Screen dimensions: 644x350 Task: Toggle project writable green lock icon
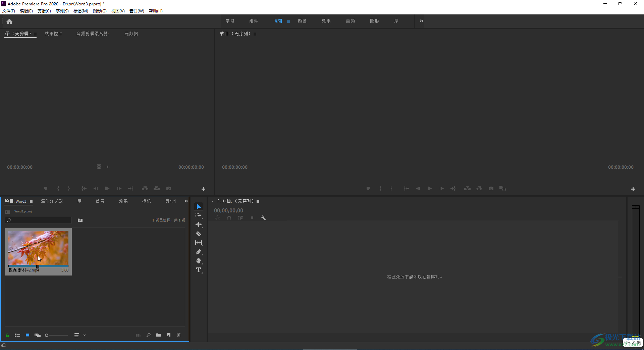7,335
